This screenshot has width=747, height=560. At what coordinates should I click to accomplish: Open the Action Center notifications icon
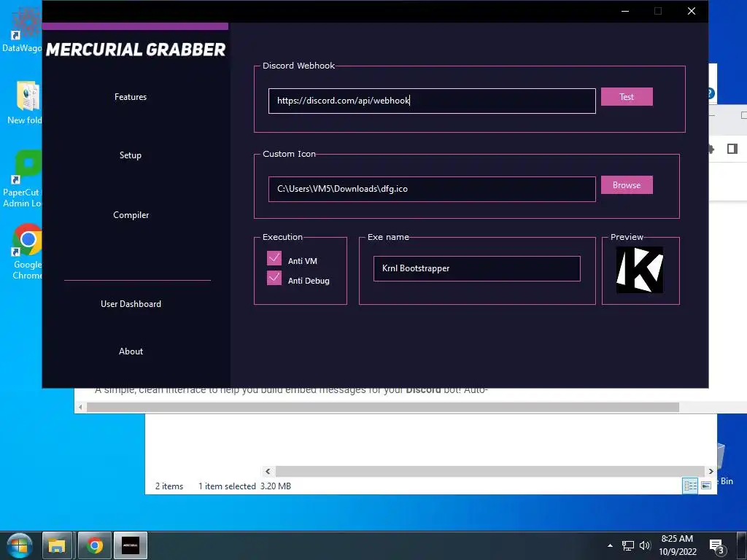click(x=716, y=546)
